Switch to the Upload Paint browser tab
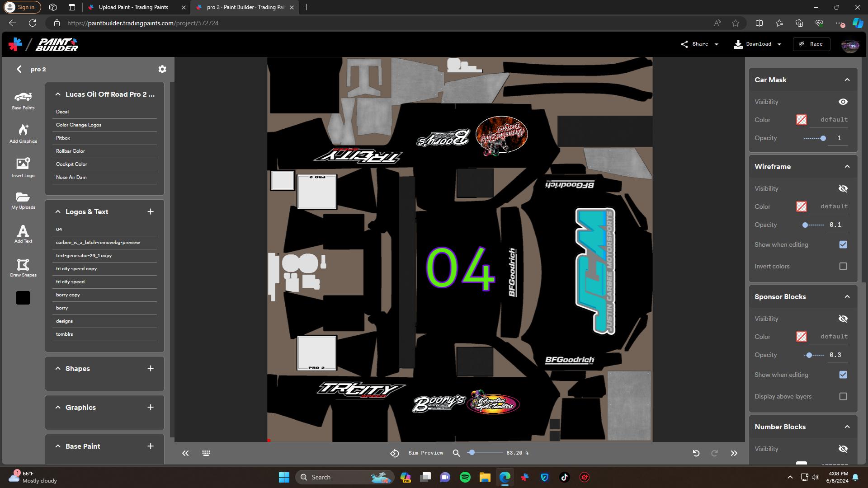868x488 pixels. pos(133,7)
